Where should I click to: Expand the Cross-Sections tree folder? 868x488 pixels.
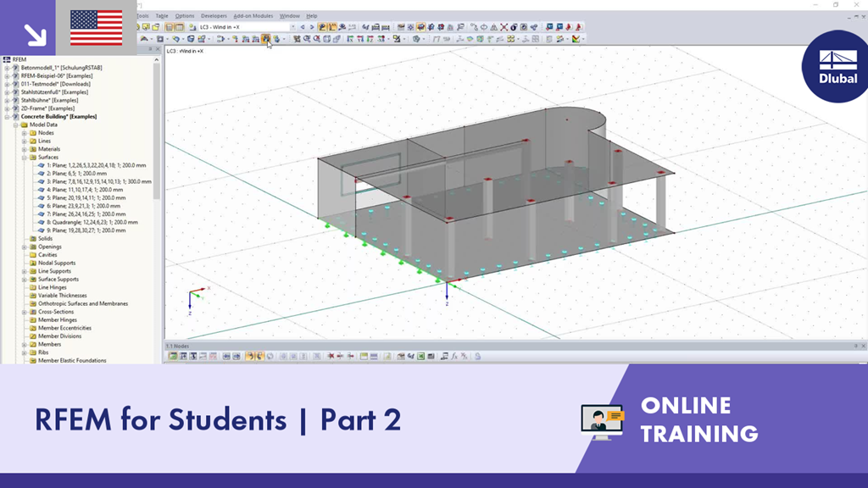click(25, 312)
